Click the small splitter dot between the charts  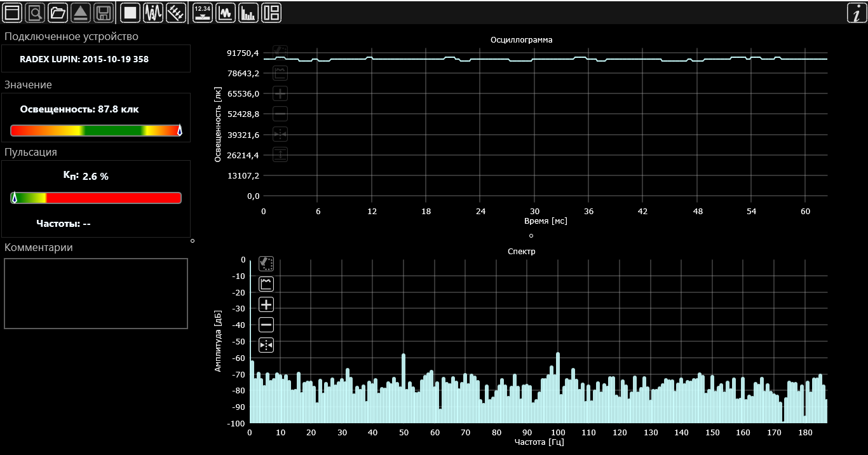coord(531,236)
